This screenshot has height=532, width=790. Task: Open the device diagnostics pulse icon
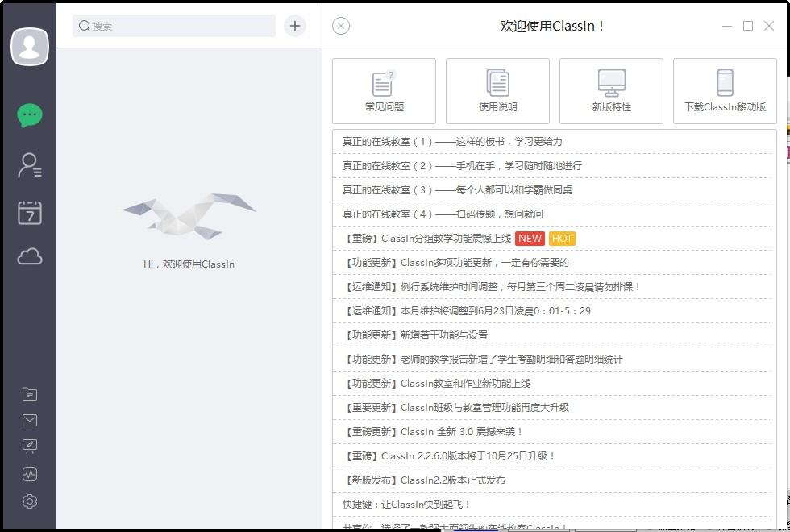click(30, 474)
